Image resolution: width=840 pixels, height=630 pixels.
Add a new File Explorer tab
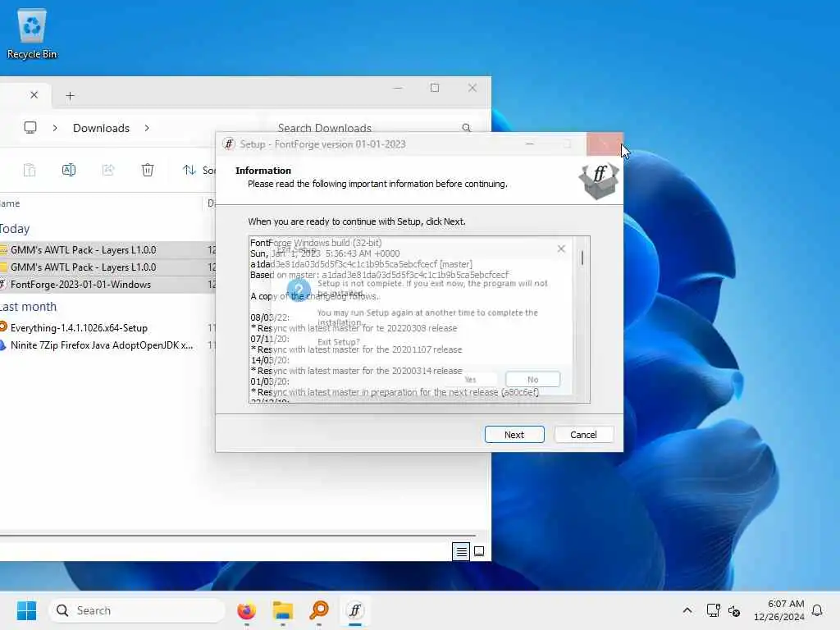[71, 96]
